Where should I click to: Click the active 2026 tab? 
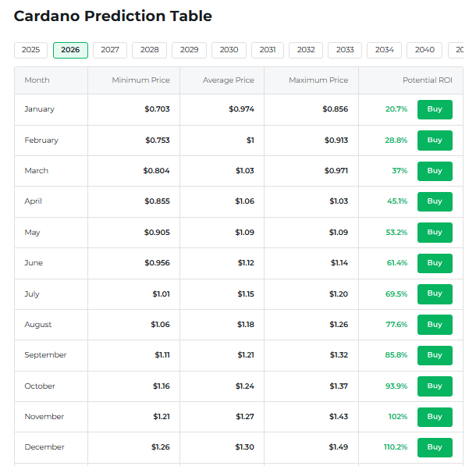[70, 50]
